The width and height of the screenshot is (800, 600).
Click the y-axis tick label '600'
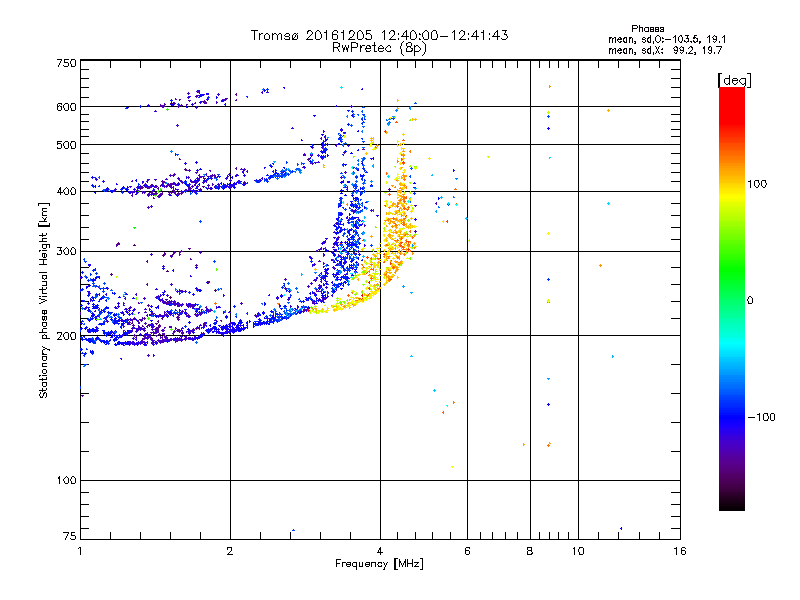click(66, 107)
